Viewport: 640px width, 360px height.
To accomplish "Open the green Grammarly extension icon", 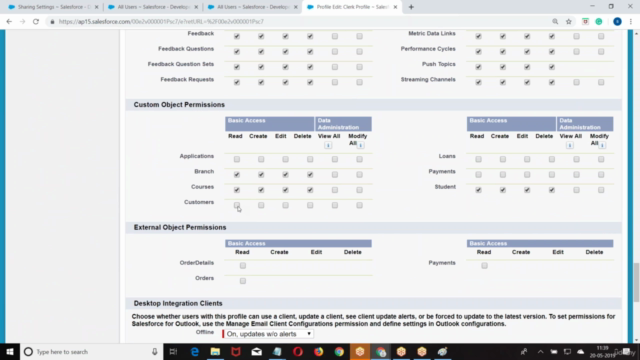I will tap(599, 22).
